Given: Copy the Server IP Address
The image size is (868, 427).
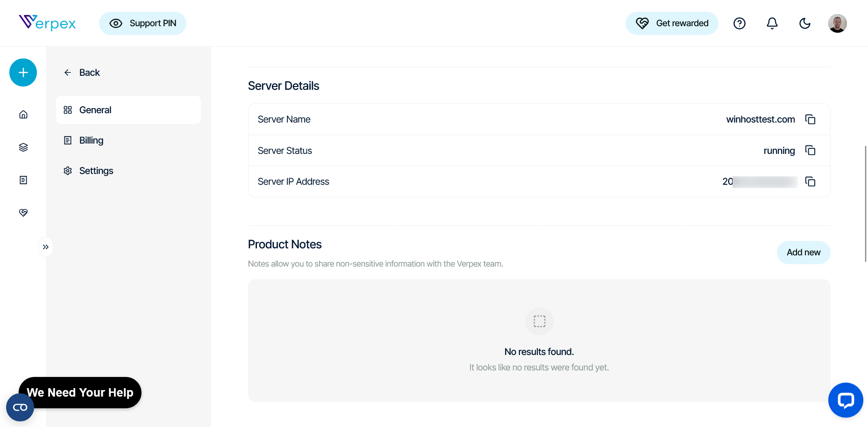Looking at the screenshot, I should pyautogui.click(x=811, y=181).
